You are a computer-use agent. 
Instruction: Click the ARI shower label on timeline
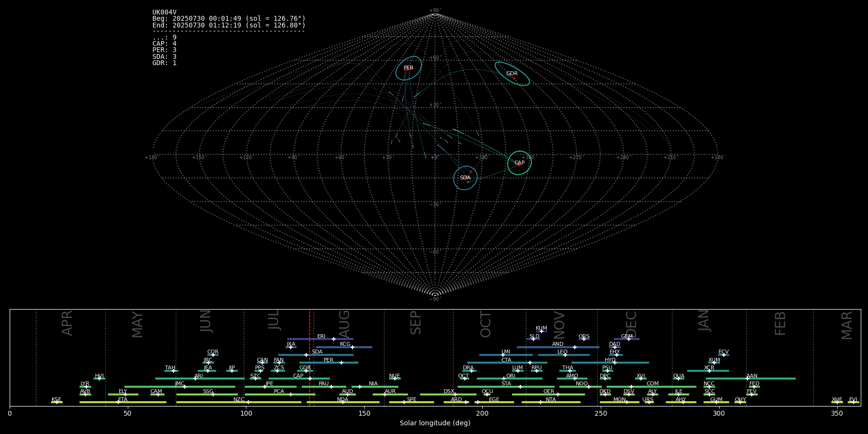click(199, 376)
